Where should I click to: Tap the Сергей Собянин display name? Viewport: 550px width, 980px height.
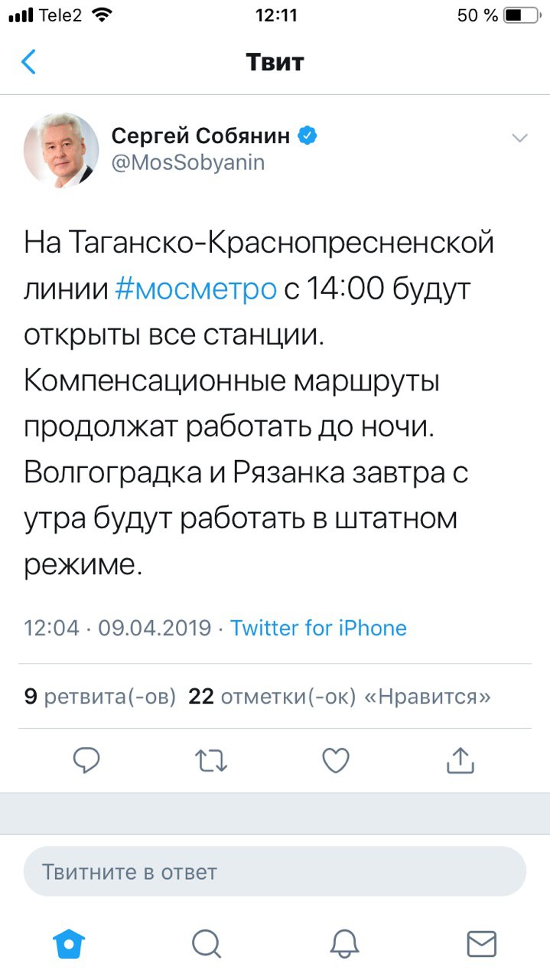point(201,136)
